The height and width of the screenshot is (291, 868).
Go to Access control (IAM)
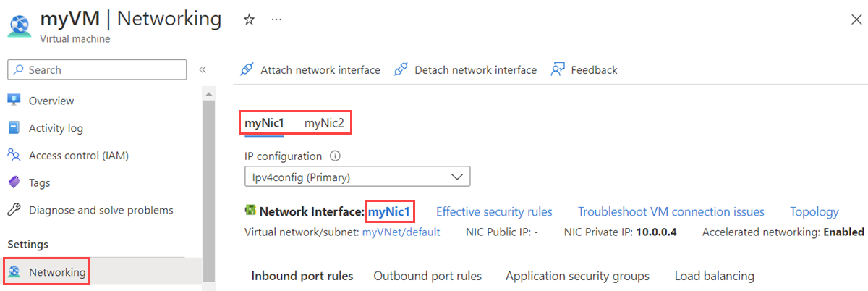(x=78, y=155)
